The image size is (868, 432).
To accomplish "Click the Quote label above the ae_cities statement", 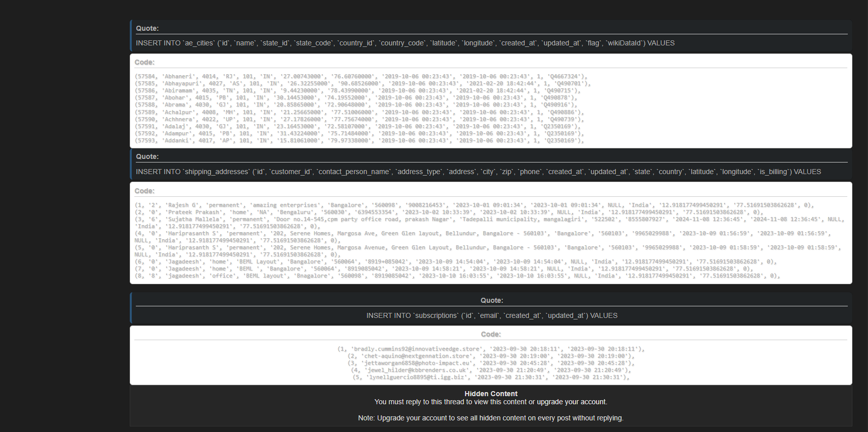I will [x=147, y=28].
